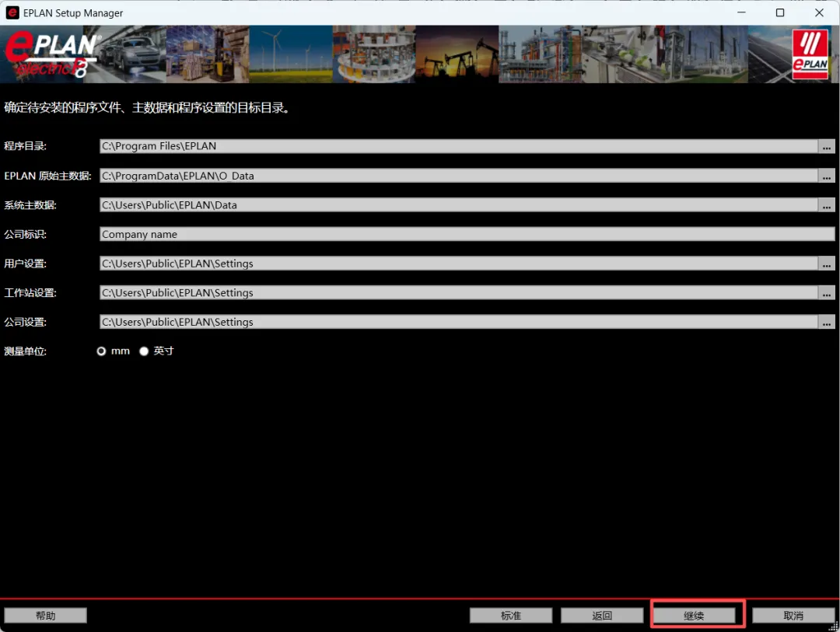Edit the C:\Users\Public\EPLAN\Data field
Image resolution: width=840 pixels, height=632 pixels.
click(459, 205)
